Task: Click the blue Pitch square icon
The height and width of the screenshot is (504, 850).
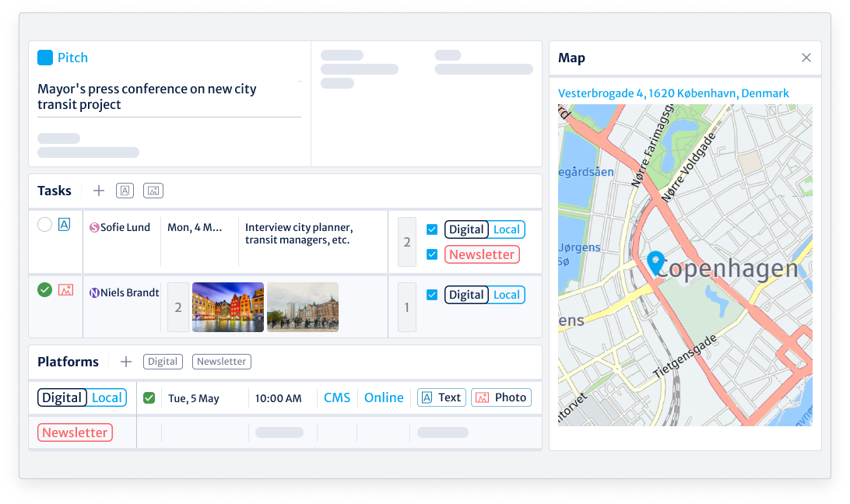Action: click(x=45, y=58)
